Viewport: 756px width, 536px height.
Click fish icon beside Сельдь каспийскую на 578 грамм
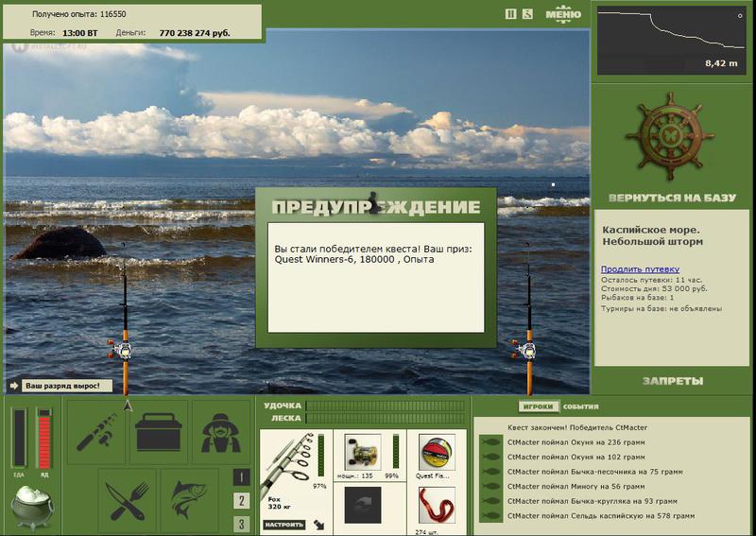tap(490, 516)
